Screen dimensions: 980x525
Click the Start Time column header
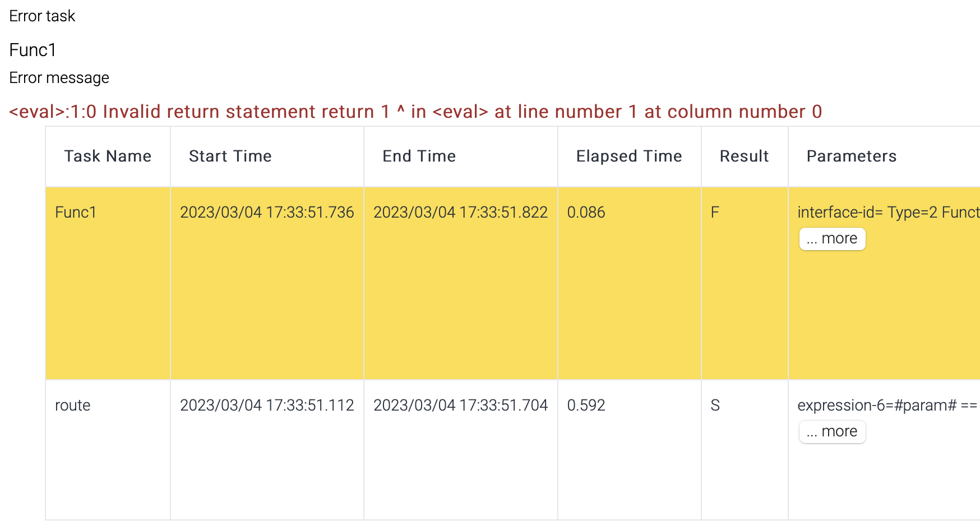point(230,156)
